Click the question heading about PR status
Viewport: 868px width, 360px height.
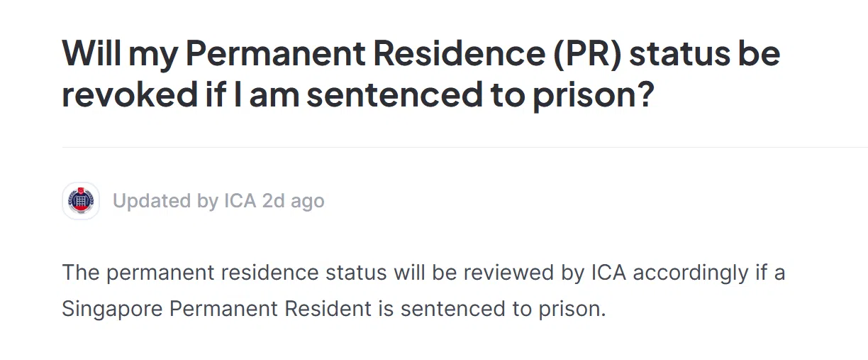421,75
